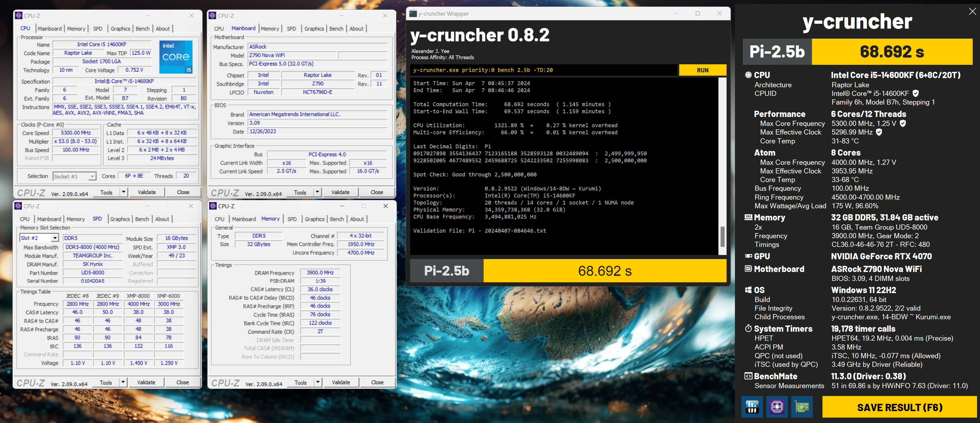
Task: Click the BIOS Version 3.09 field
Action: 317,122
